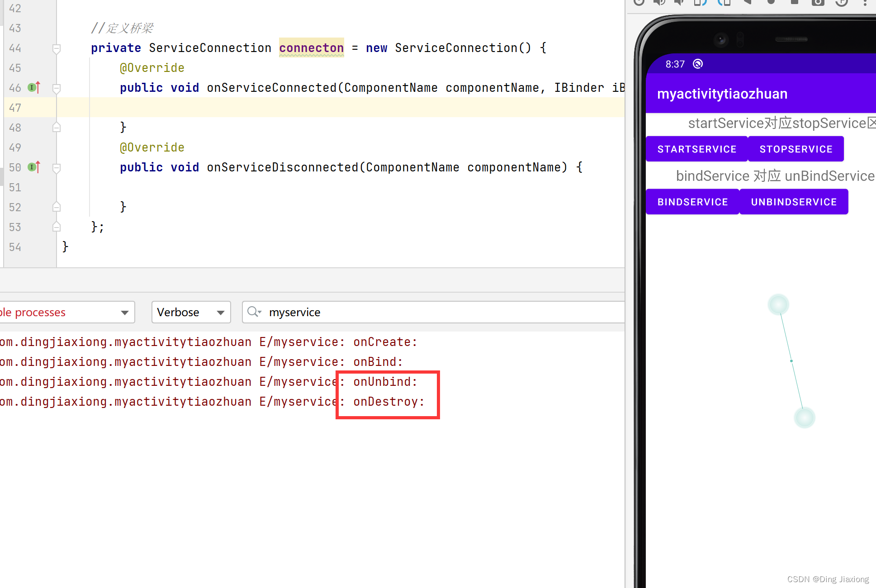Click the emulator home circle icon
The width and height of the screenshot is (876, 588).
771,2
